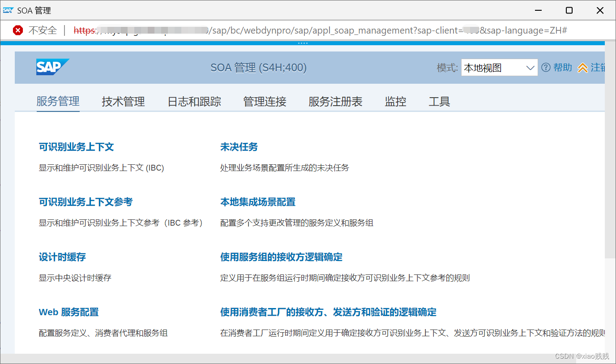
Task: Open the 未决任务 link
Action: point(239,147)
